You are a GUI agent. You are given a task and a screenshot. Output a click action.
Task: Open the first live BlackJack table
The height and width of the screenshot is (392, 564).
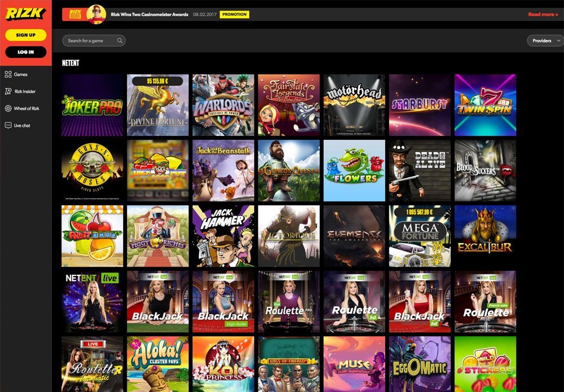pyautogui.click(x=157, y=301)
